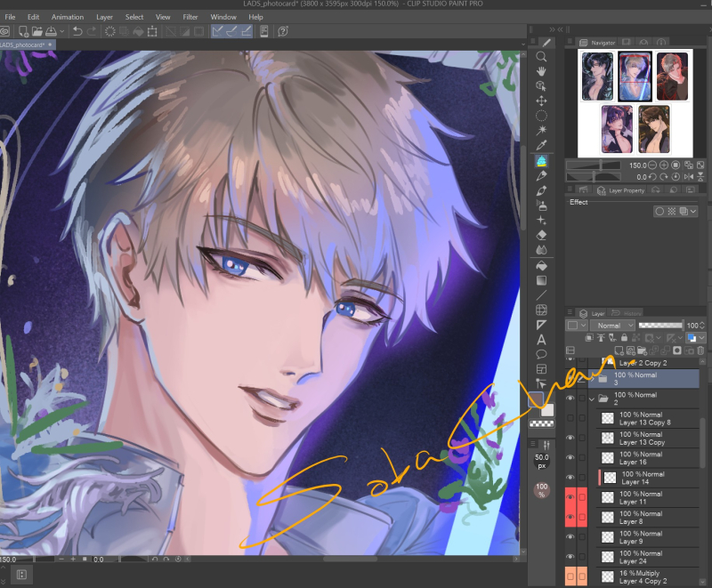Select the Move layer tool

(541, 101)
